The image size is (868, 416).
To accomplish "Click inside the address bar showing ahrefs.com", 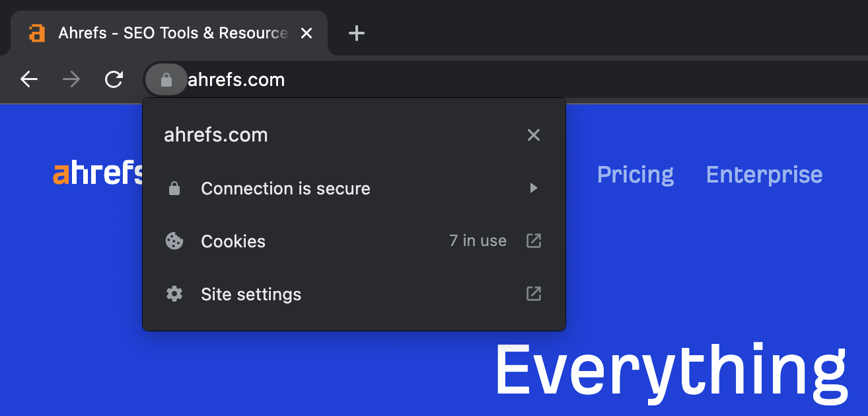I will click(x=236, y=79).
